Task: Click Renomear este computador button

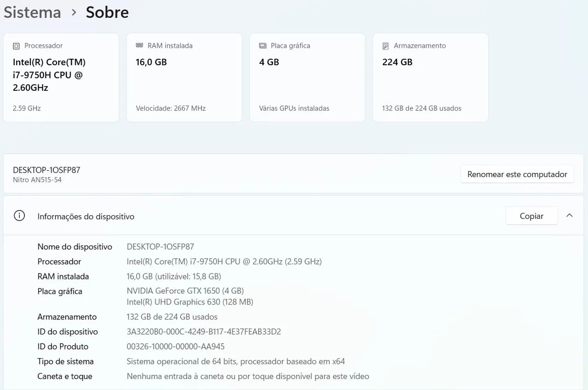Action: pyautogui.click(x=517, y=174)
